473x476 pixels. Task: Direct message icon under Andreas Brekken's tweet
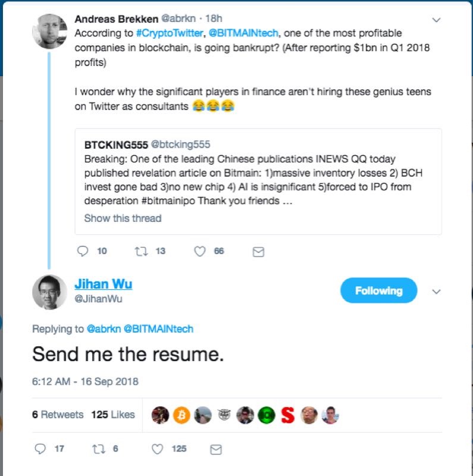click(258, 252)
